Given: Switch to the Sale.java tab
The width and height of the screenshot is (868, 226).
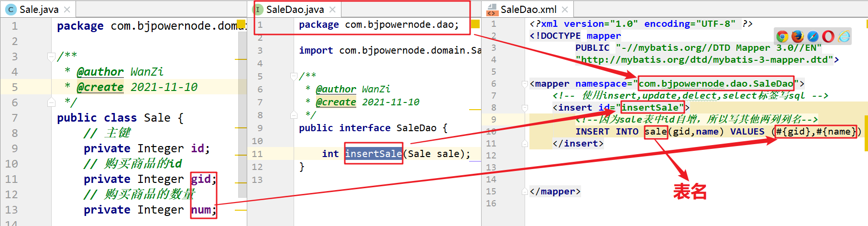Looking at the screenshot, I should point(39,10).
